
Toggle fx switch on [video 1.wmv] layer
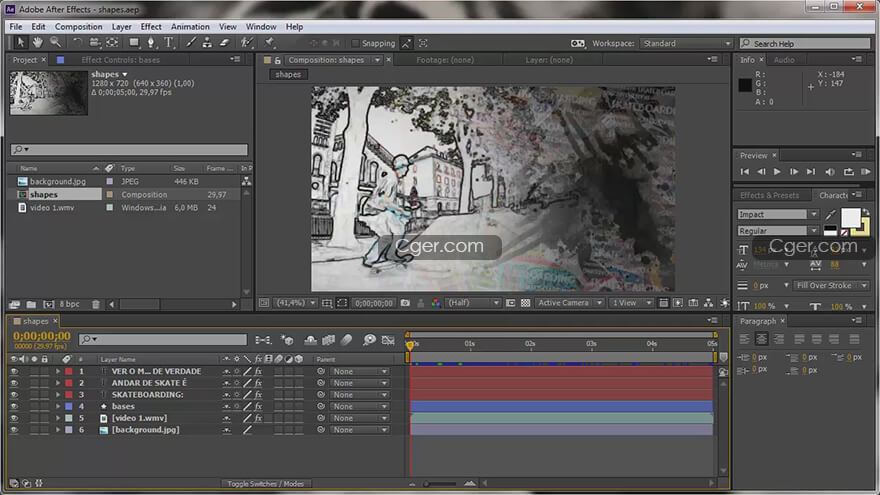click(x=258, y=418)
